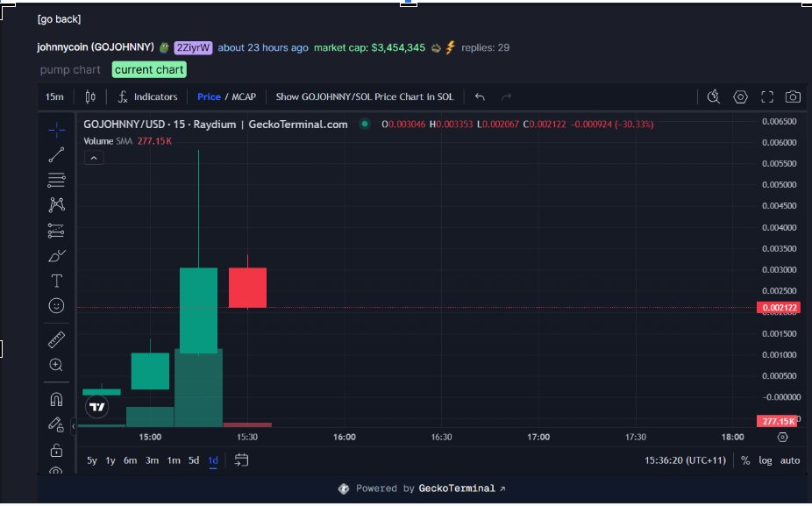812x506 pixels.
Task: Click the red 15:30 candle body
Action: point(247,288)
